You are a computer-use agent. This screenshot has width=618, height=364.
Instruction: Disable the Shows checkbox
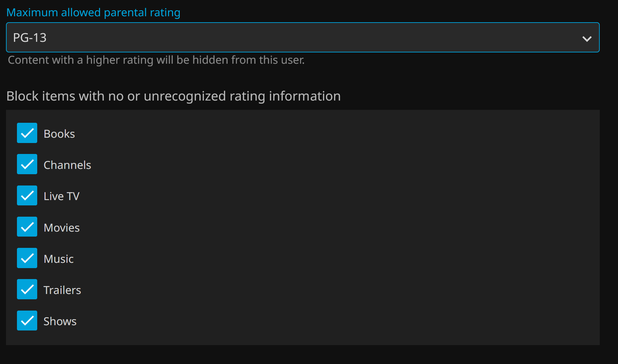[x=27, y=321]
